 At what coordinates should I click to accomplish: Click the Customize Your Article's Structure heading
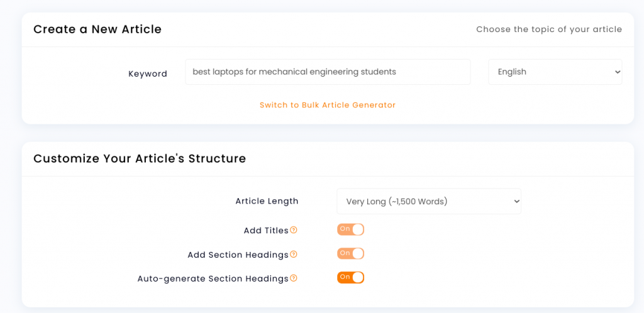point(140,158)
